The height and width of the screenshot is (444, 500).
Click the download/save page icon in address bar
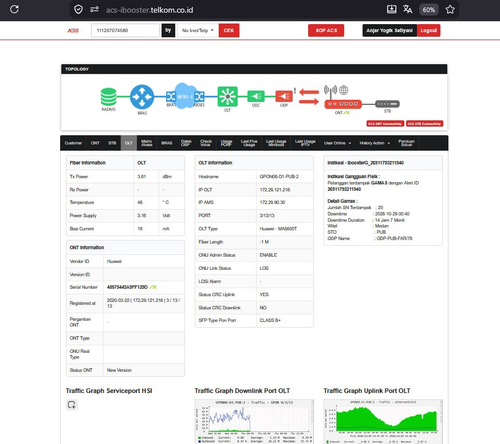[x=391, y=9]
